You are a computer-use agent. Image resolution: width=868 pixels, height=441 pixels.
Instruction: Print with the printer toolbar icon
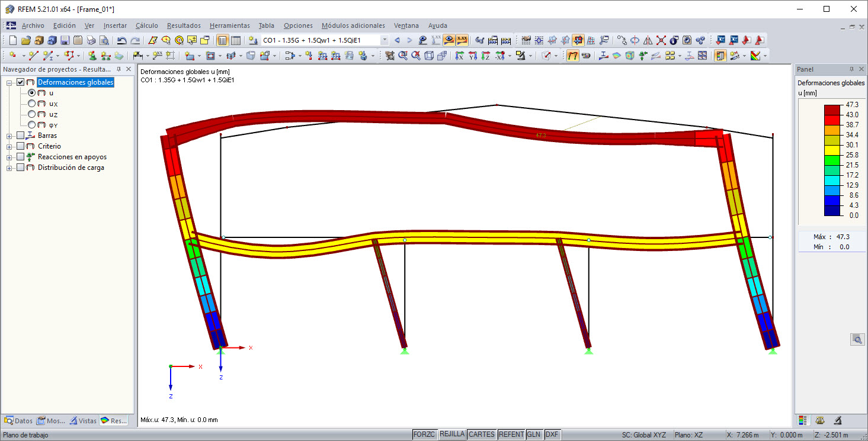tap(91, 40)
